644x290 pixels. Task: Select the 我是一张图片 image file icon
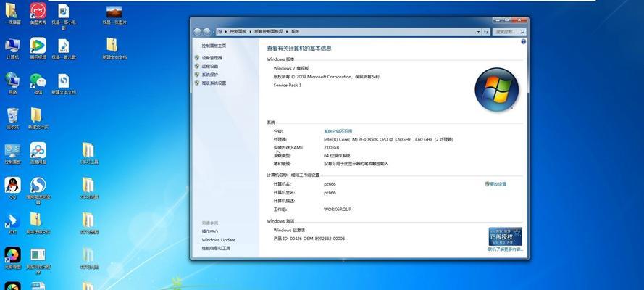114,14
